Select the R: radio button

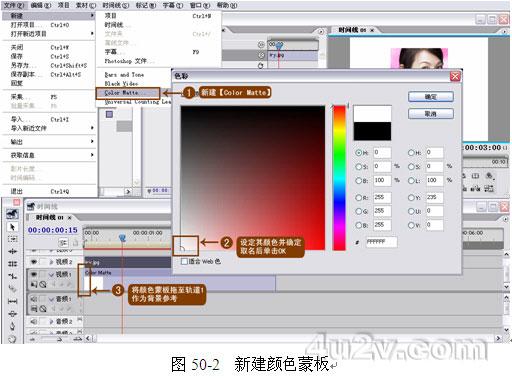(359, 198)
